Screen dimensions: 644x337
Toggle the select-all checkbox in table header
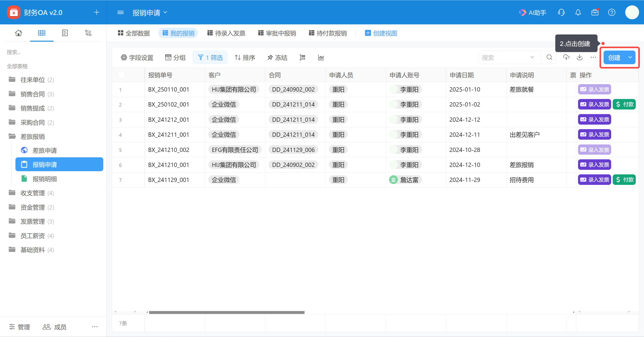coord(121,75)
